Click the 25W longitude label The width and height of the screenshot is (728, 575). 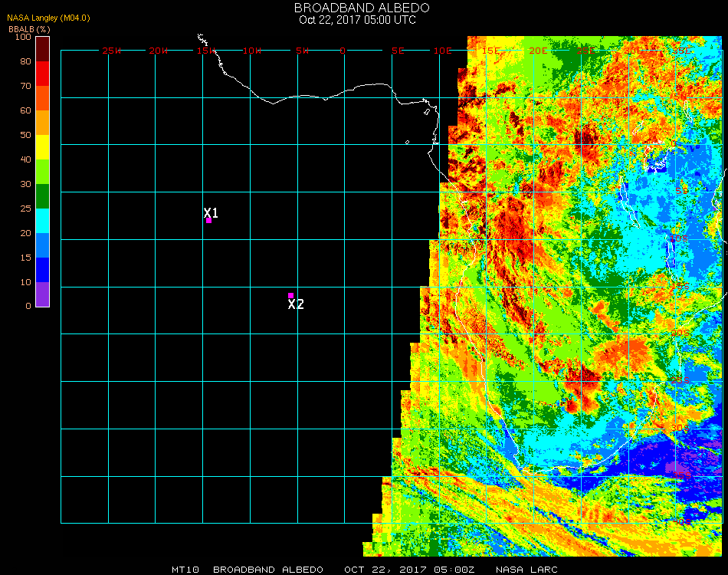111,51
